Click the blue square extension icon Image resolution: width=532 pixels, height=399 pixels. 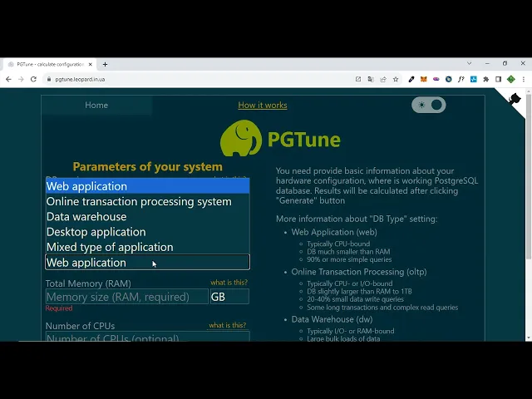click(473, 79)
